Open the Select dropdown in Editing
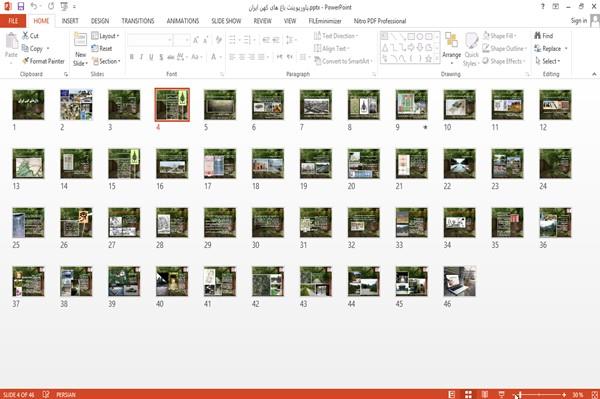Viewport: 600px width, 399px height. tap(548, 61)
